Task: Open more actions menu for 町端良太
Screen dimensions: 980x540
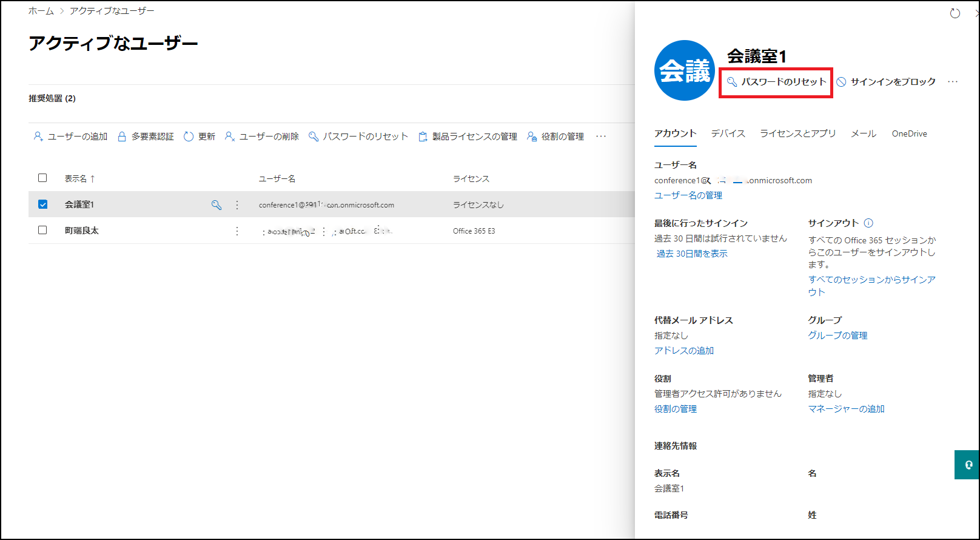Action: [x=237, y=231]
